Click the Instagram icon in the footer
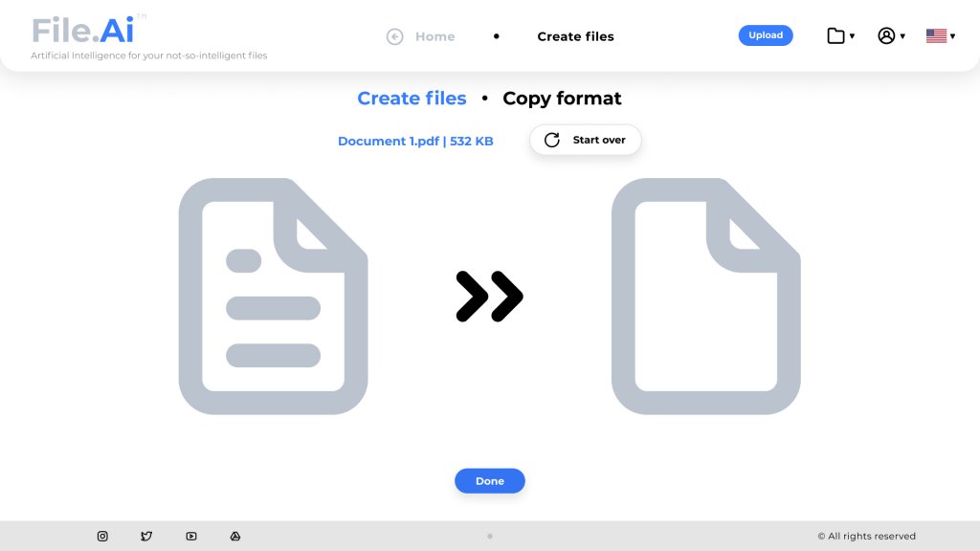Image resolution: width=980 pixels, height=551 pixels. [102, 537]
